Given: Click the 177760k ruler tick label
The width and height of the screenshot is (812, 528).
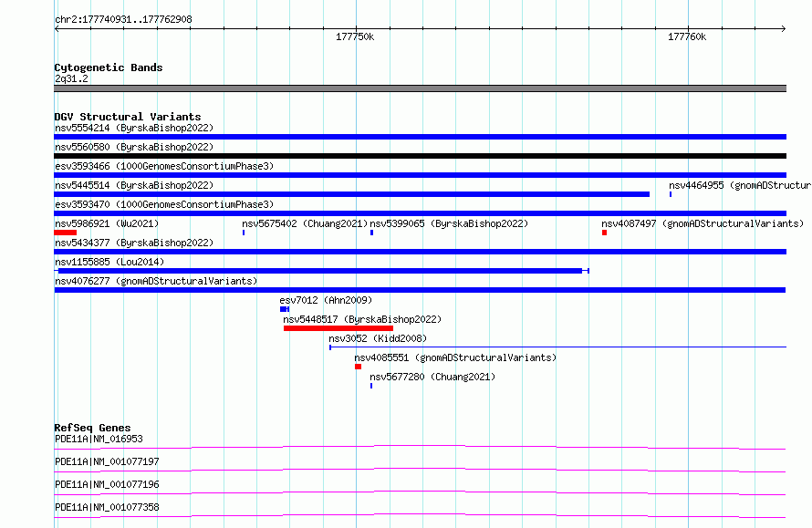Looking at the screenshot, I should [x=687, y=36].
